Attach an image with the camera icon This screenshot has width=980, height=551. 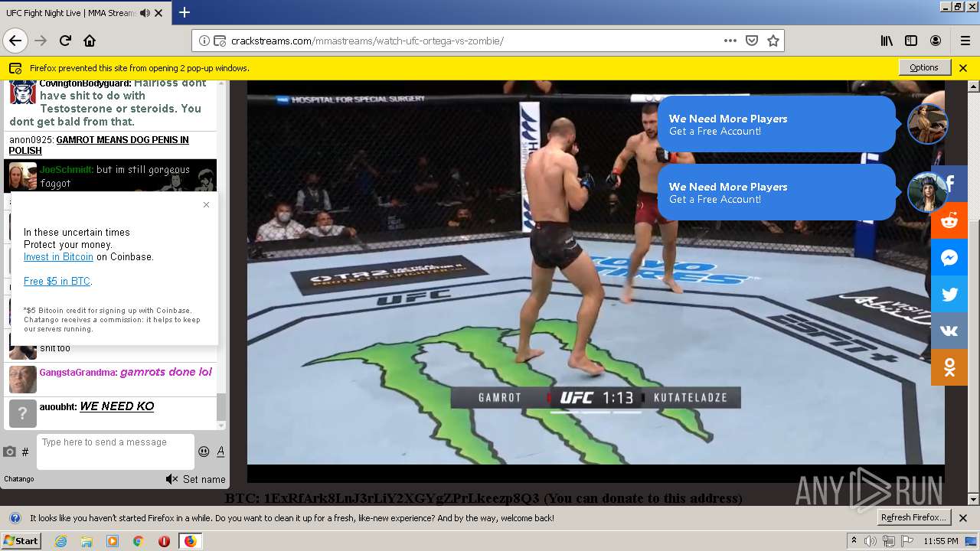pos(10,452)
